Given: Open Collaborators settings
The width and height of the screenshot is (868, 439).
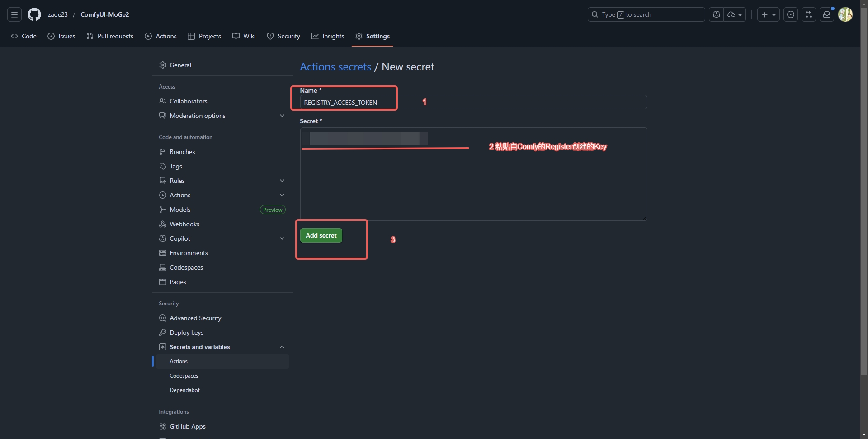Looking at the screenshot, I should (x=222, y=101).
